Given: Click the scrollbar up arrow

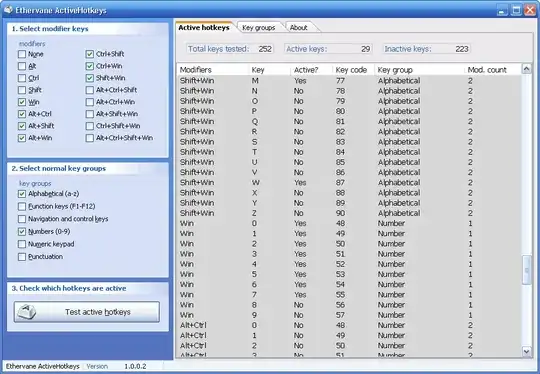Looking at the screenshot, I should pyautogui.click(x=527, y=69).
